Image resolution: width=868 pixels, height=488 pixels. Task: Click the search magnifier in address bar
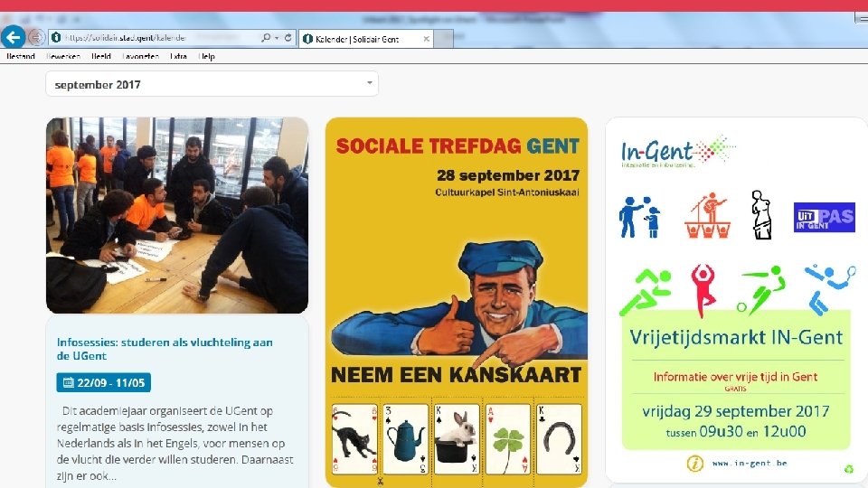click(x=266, y=38)
